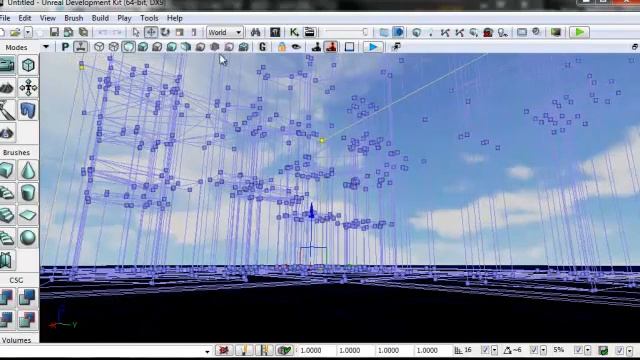
Task: Switch viewport to Wireframe view
Action: tap(113, 47)
